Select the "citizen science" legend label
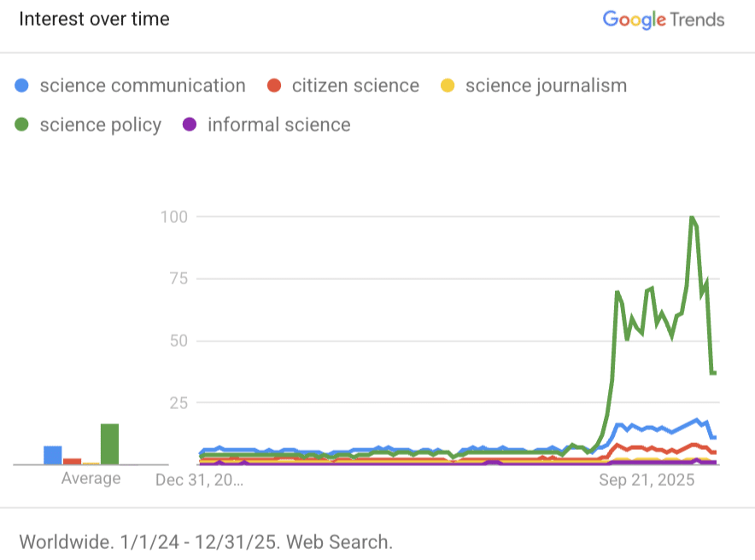Screen dimensions: 755x560 coord(355,85)
